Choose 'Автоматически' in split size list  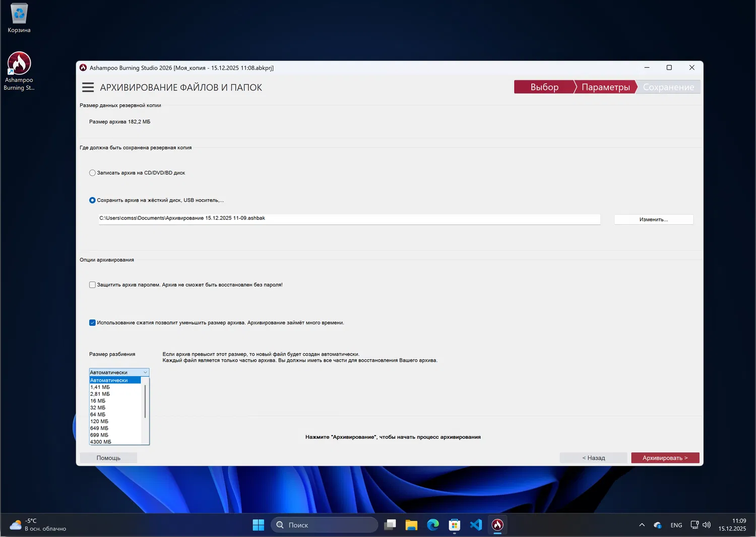[x=115, y=380]
